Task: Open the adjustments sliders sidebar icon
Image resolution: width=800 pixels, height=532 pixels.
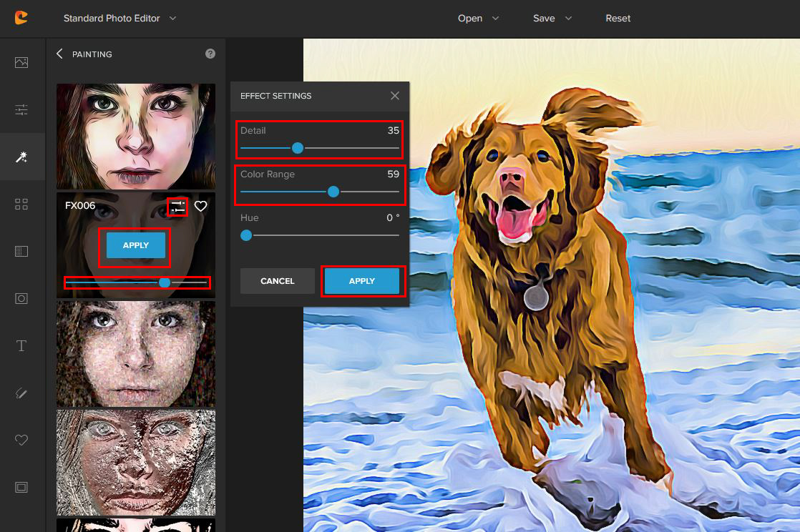Action: click(x=21, y=109)
